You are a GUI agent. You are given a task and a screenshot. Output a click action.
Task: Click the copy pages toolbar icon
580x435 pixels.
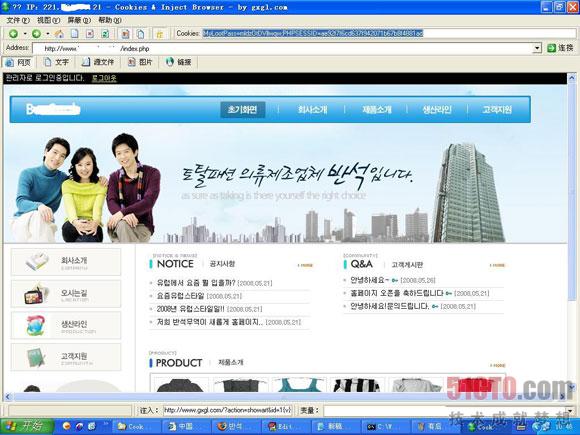point(141,34)
